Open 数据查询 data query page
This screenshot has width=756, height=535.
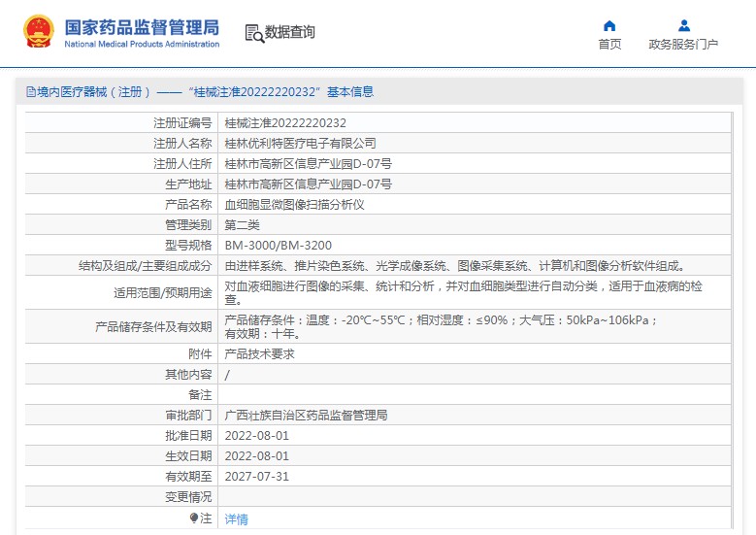[x=290, y=32]
